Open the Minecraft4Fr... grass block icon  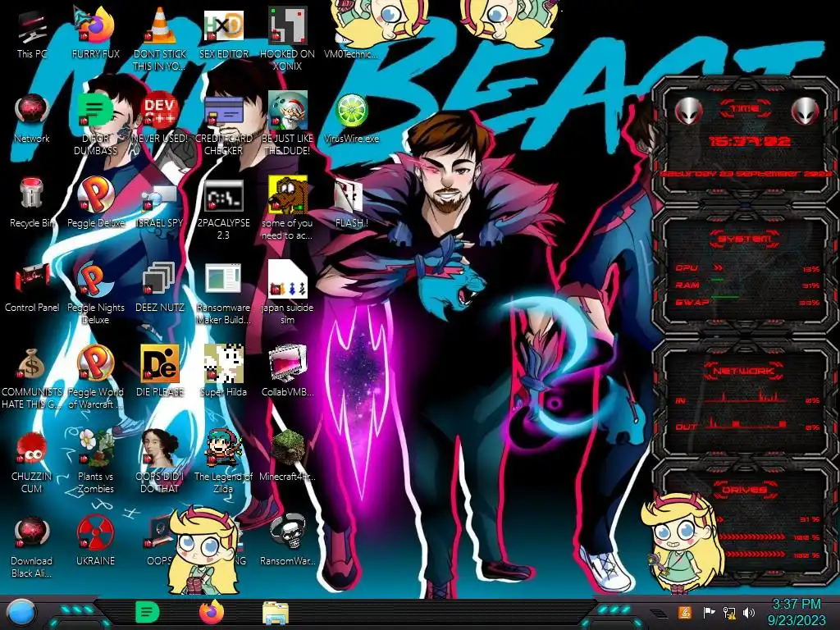click(x=287, y=456)
